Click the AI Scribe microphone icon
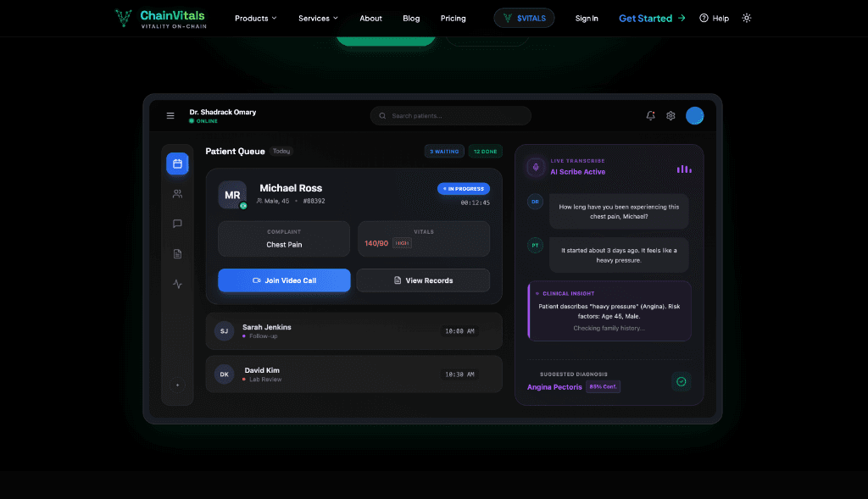 (535, 167)
